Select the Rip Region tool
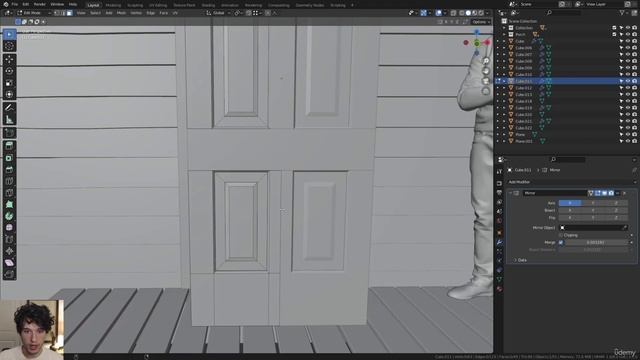This screenshot has width=640, height=360. tap(9, 274)
